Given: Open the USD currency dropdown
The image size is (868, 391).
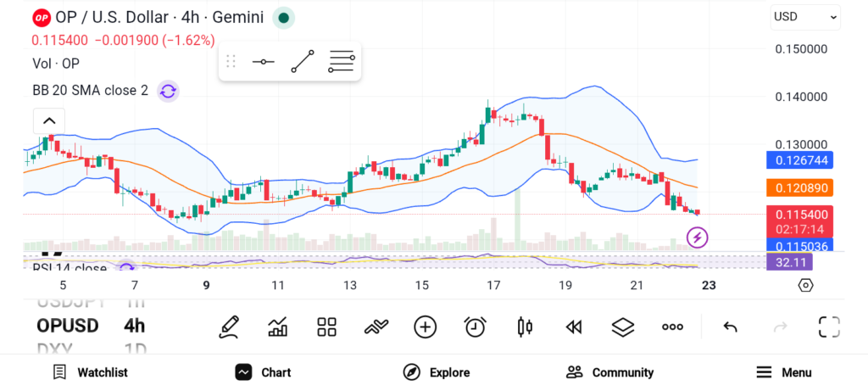Looking at the screenshot, I should pos(805,17).
